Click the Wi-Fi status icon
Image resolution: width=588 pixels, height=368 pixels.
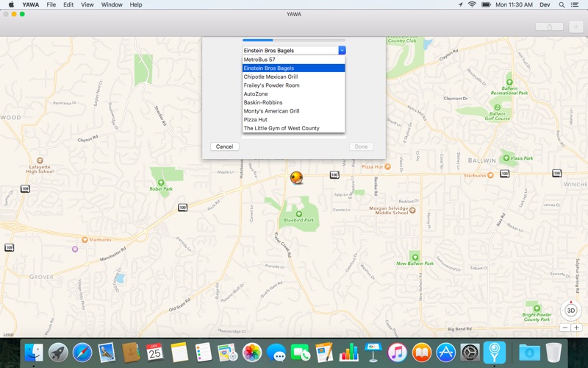tap(472, 4)
